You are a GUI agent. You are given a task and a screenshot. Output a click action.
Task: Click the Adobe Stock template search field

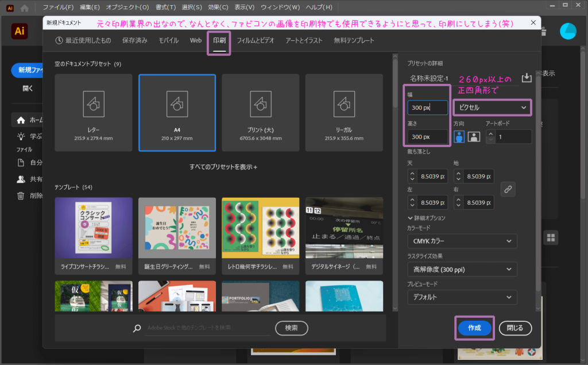(208, 328)
